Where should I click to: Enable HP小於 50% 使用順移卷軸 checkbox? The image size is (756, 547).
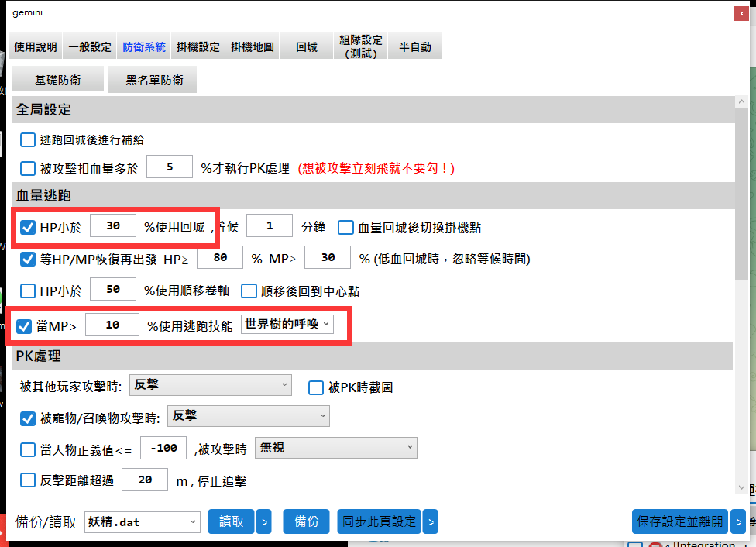coord(27,291)
